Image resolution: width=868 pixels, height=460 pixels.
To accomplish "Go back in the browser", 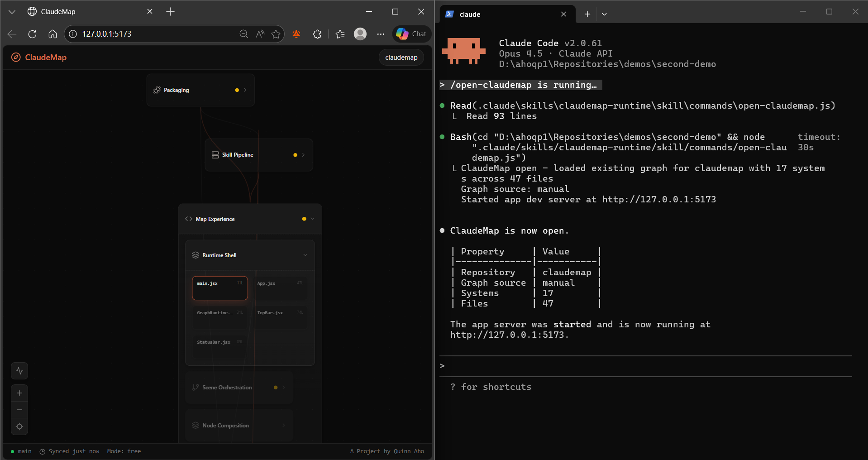I will [12, 34].
